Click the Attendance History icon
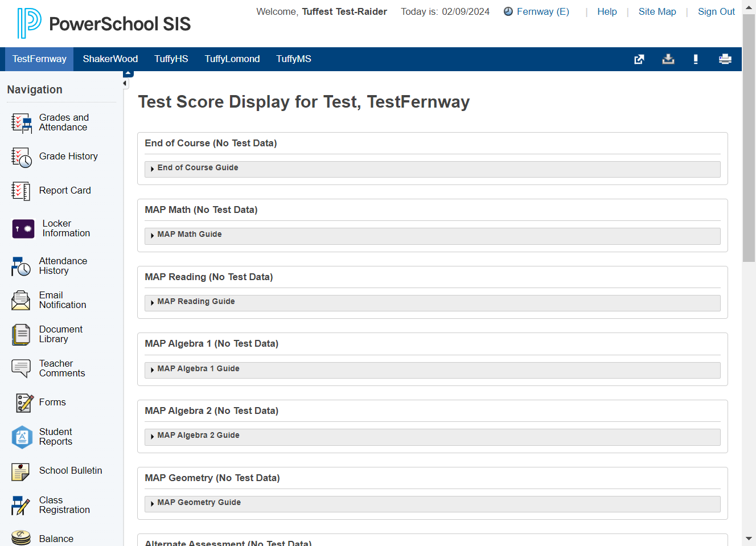The height and width of the screenshot is (546, 756). [x=21, y=266]
